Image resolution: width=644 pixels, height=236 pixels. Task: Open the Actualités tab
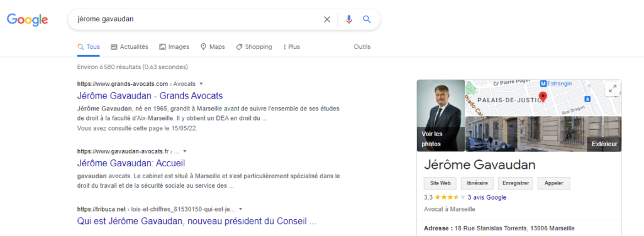tap(130, 46)
